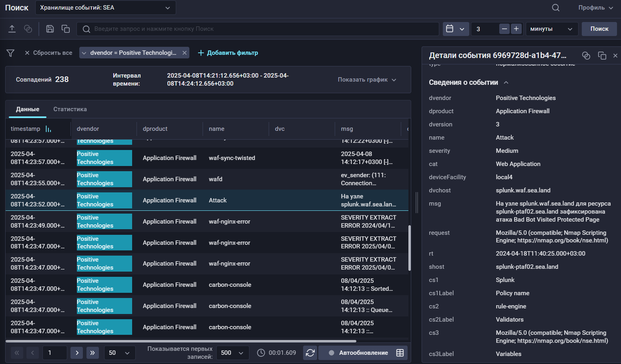Expand the Показать график section

(367, 80)
